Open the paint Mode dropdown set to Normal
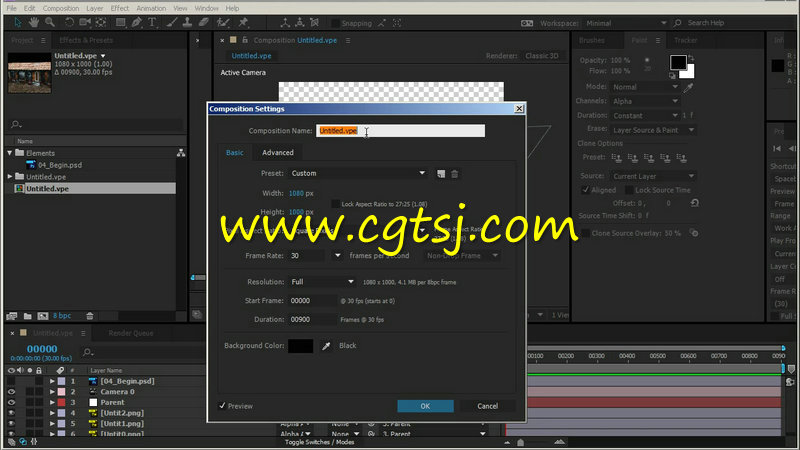Viewport: 800px width, 450px height. [645, 87]
